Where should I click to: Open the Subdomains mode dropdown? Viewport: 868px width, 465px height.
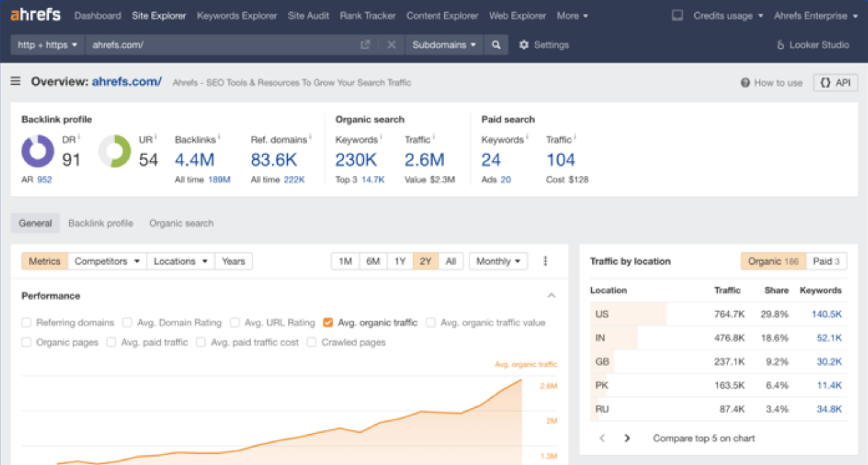(x=444, y=45)
